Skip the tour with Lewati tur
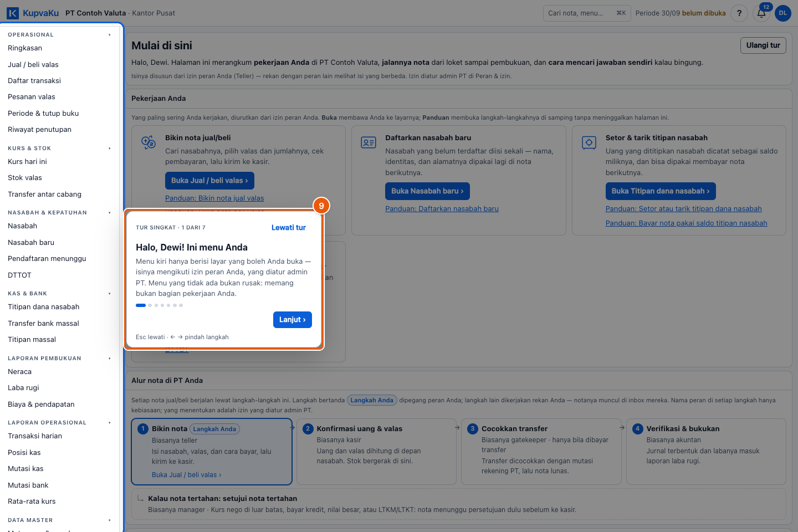 [289, 228]
